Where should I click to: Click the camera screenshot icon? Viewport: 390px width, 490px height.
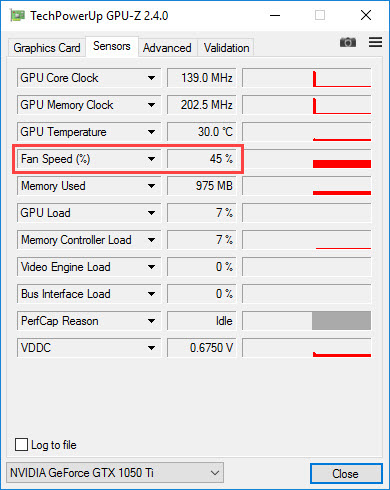(x=348, y=42)
